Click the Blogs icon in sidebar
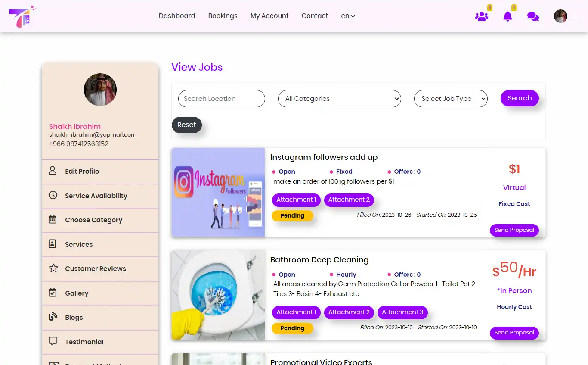 tap(53, 318)
